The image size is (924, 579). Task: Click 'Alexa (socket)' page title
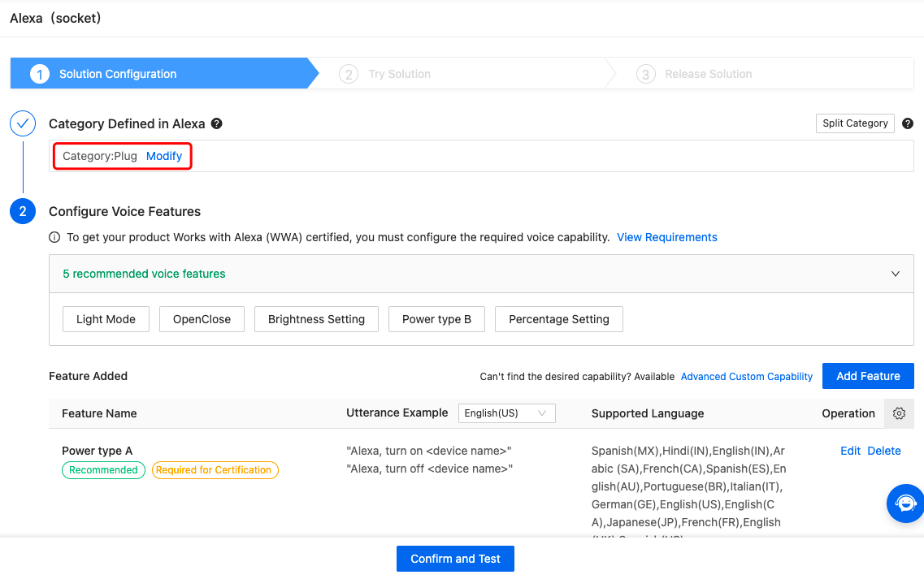click(55, 18)
